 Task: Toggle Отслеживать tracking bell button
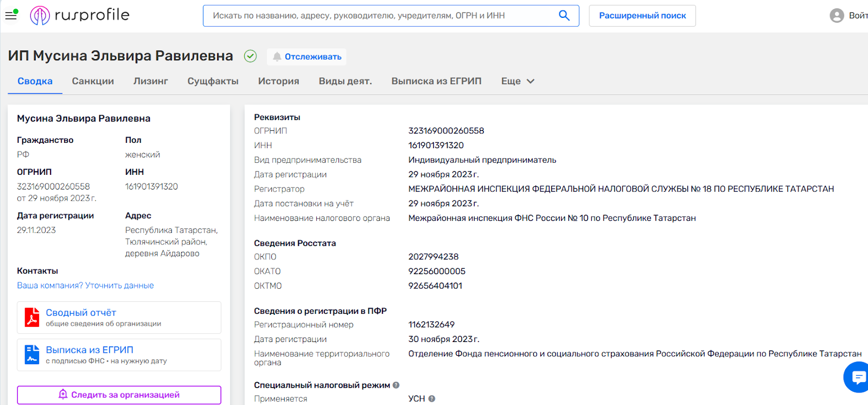[x=307, y=56]
